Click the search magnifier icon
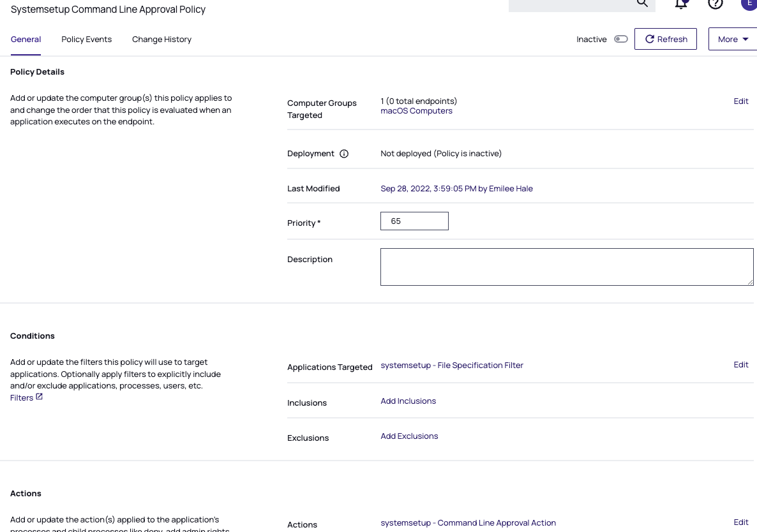Screen dimensions: 757x532 [642, 3]
